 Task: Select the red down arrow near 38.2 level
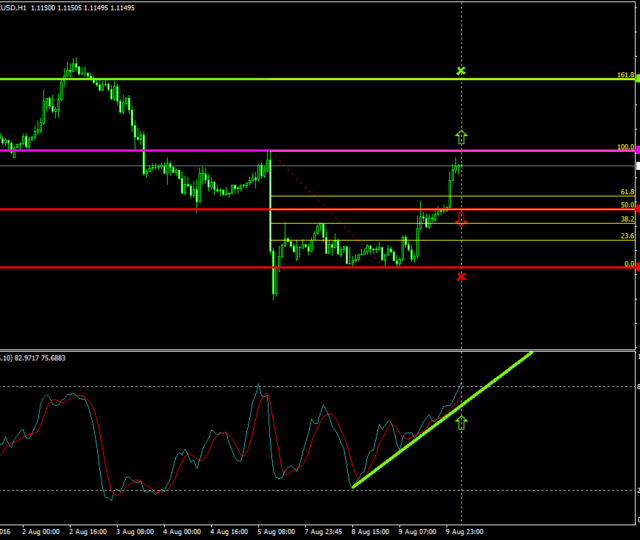point(461,219)
